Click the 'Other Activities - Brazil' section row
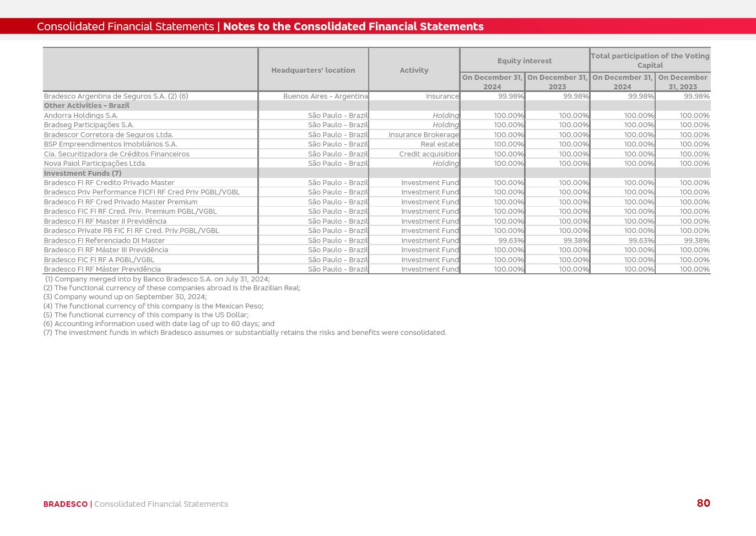Screen dimensions: 756x536 [x=87, y=106]
